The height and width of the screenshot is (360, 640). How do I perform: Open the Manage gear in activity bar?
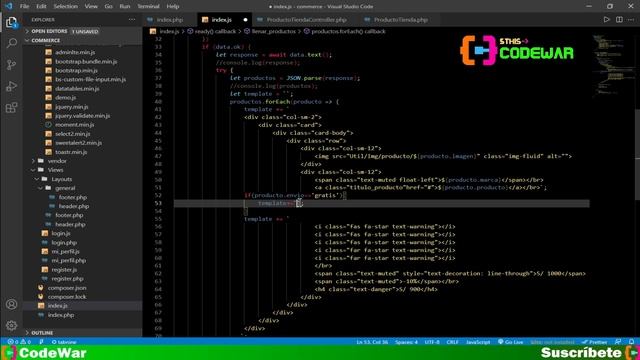[11, 325]
